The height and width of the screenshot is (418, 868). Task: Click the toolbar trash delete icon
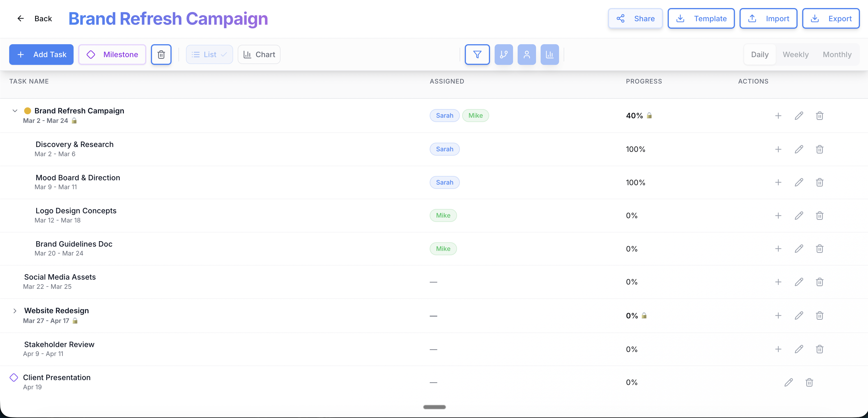pos(161,55)
